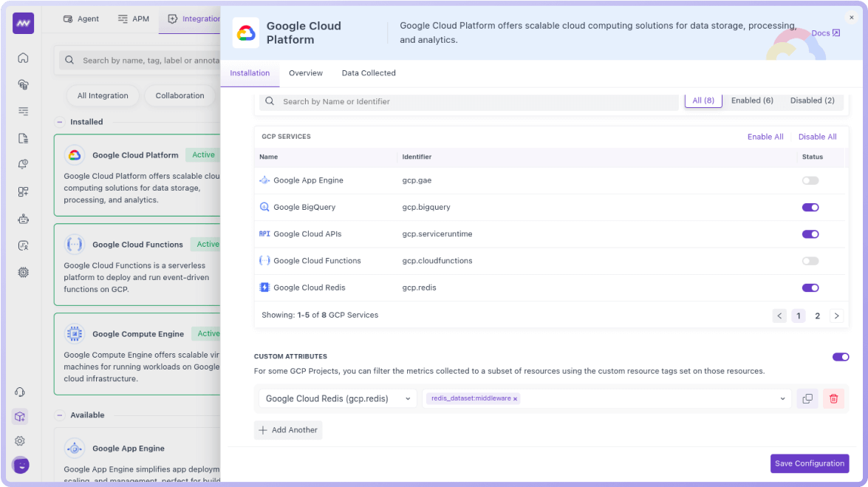The width and height of the screenshot is (868, 487).
Task: Click the search magnifier in services search
Action: [x=270, y=101]
